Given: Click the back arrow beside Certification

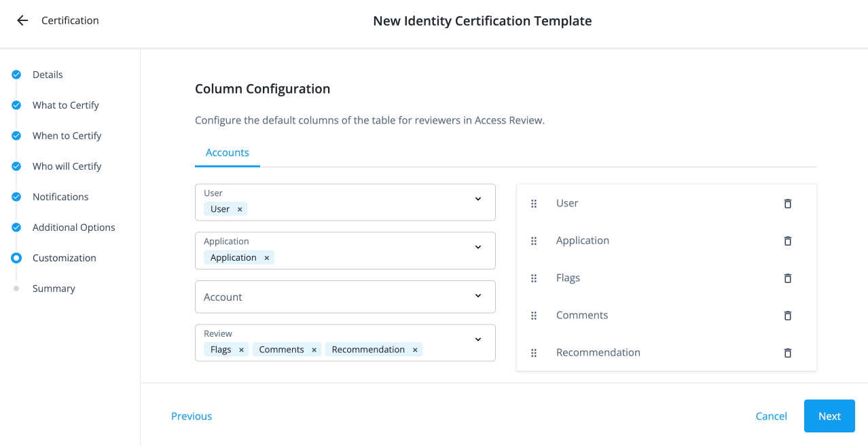Looking at the screenshot, I should 22,20.
